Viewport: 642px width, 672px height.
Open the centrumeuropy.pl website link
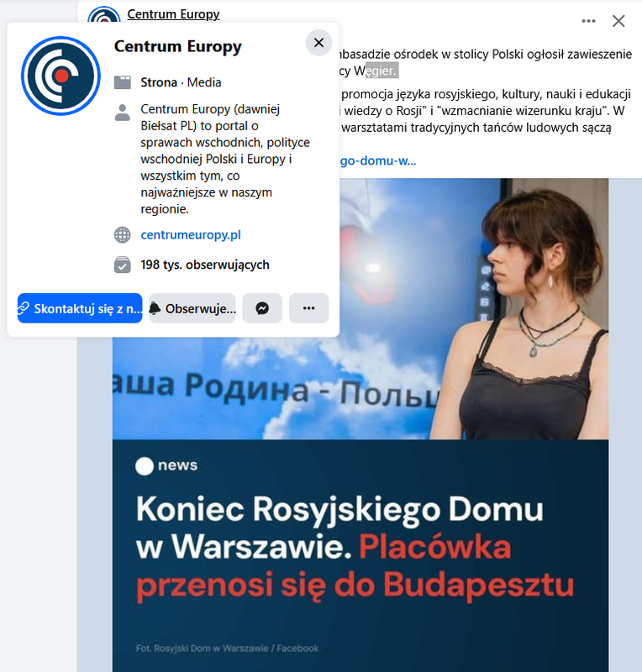point(191,235)
